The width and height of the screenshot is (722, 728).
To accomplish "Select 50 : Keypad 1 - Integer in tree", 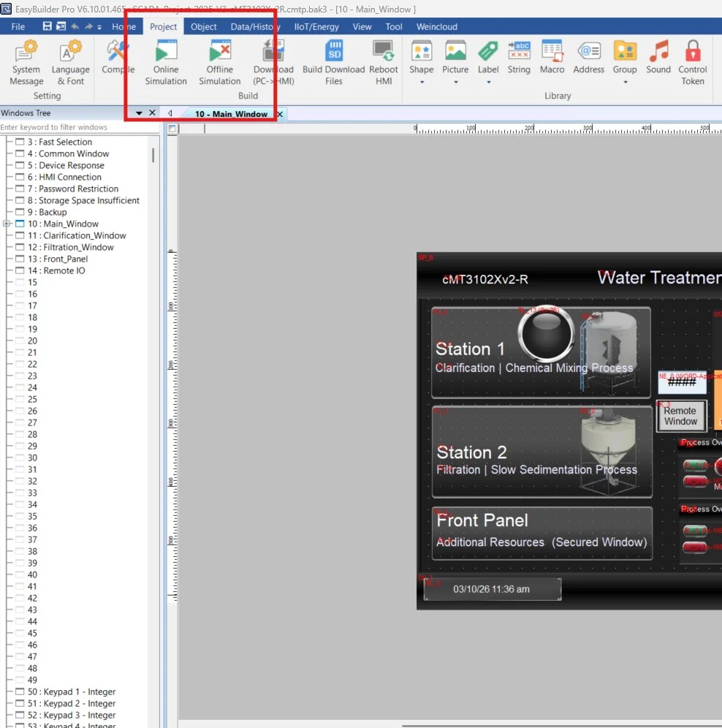I will point(72,691).
